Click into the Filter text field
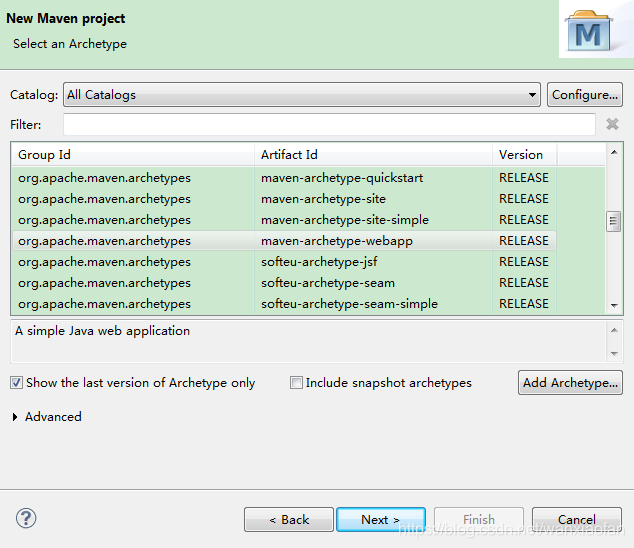Image resolution: width=634 pixels, height=548 pixels. tap(329, 125)
